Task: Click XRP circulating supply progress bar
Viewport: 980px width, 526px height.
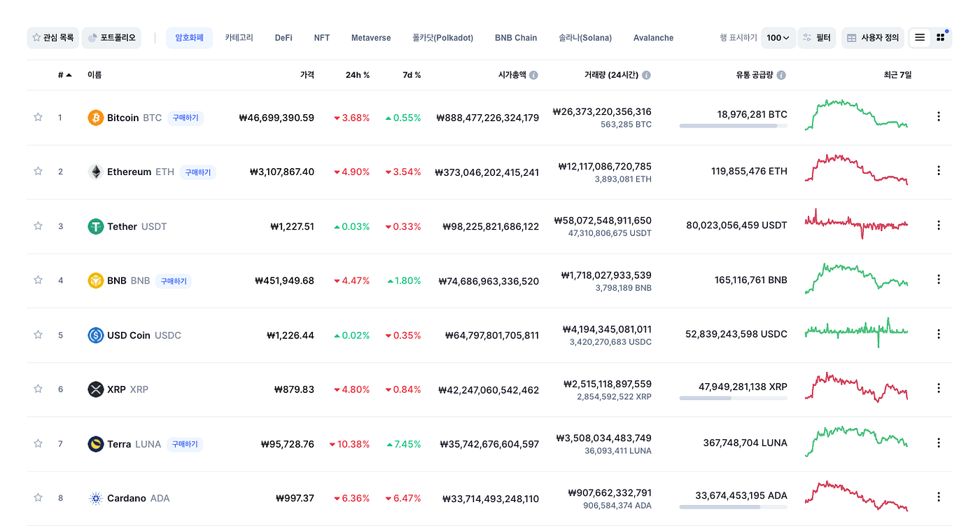Action: point(733,398)
